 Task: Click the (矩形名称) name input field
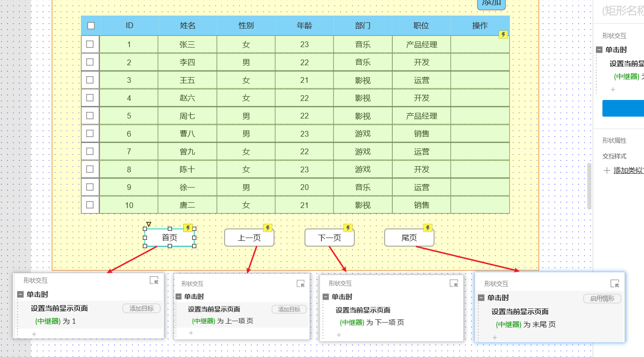622,11
